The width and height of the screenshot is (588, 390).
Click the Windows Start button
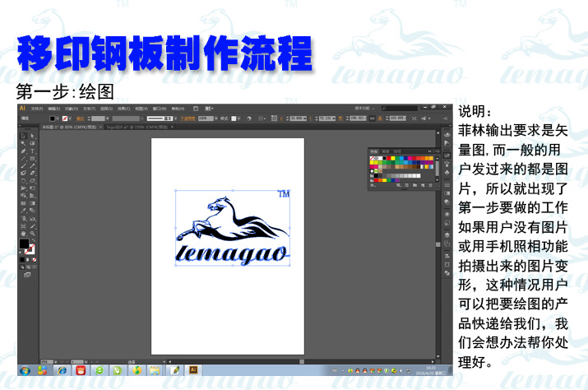[x=25, y=371]
